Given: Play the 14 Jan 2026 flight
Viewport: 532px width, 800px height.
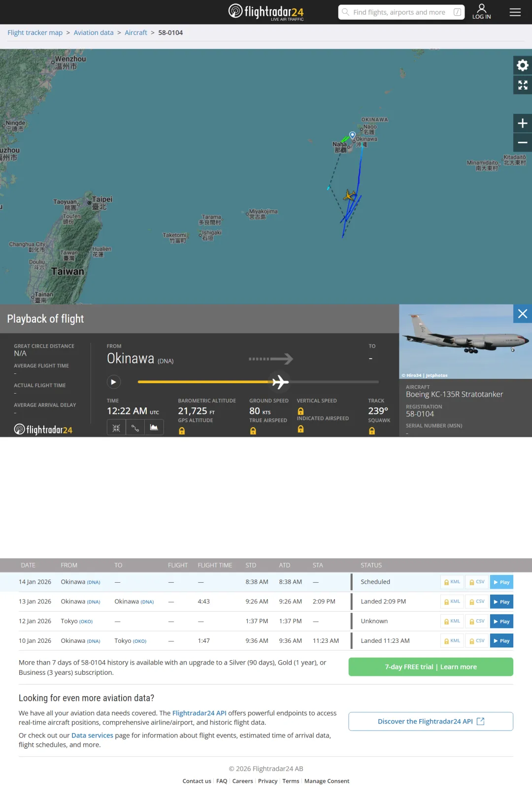Looking at the screenshot, I should pyautogui.click(x=501, y=582).
